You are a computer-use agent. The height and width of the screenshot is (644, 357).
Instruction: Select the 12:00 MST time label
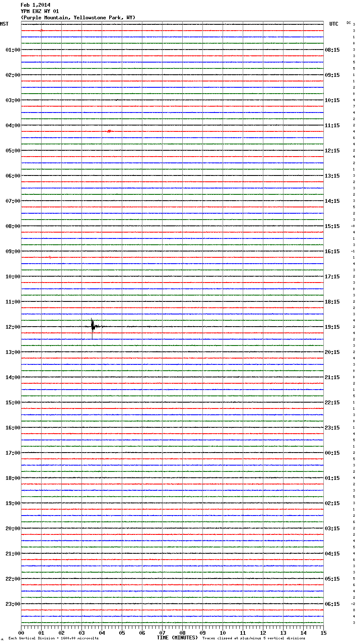pos(13,327)
